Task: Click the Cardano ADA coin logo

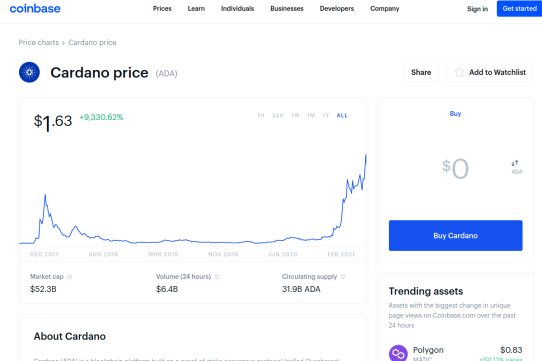Action: click(x=29, y=72)
